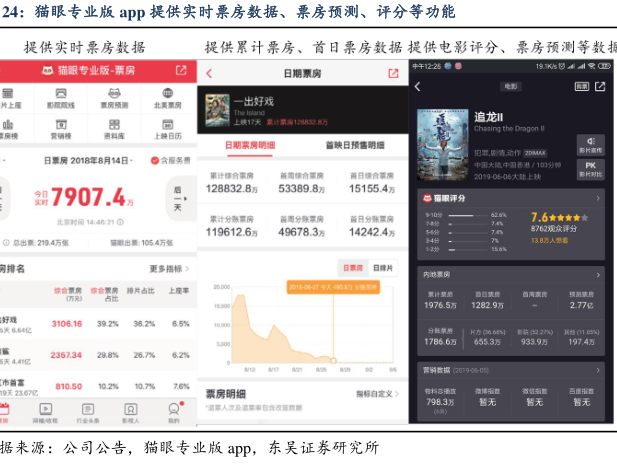Click the 预测票房 2.77亿 value

(x=581, y=305)
